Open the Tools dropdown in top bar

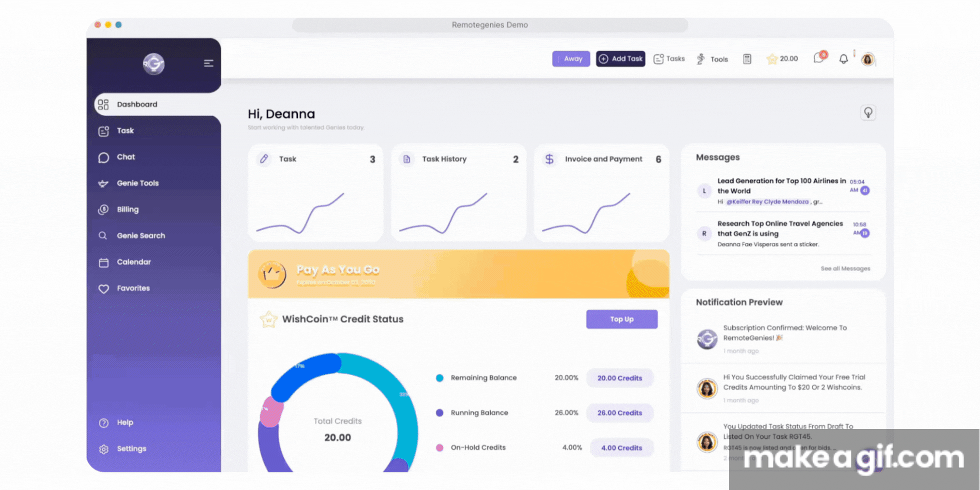pyautogui.click(x=712, y=59)
